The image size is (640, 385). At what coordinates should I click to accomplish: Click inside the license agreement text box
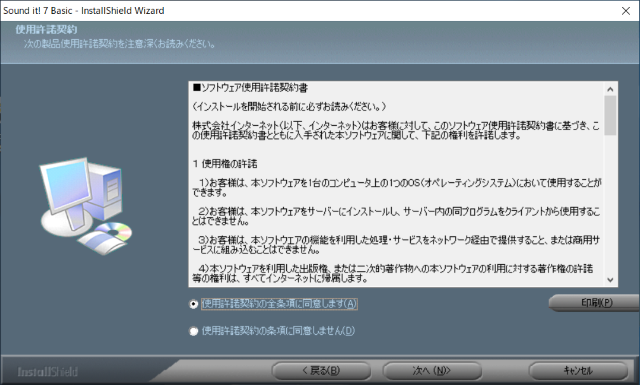396,184
